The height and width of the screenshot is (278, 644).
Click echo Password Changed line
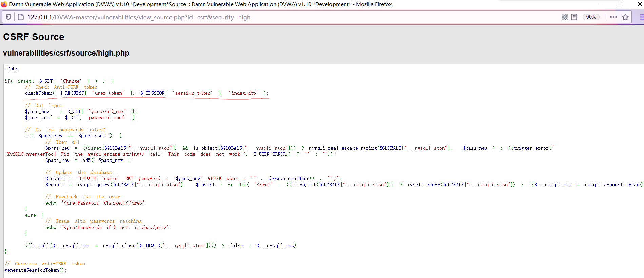(x=96, y=203)
